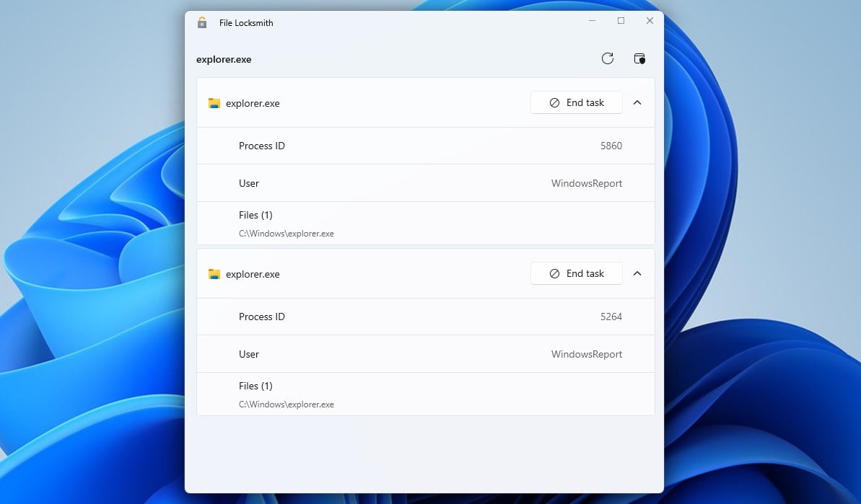Screen dimensions: 861x504
Task: Select the Process ID value 5264
Action: click(x=611, y=317)
